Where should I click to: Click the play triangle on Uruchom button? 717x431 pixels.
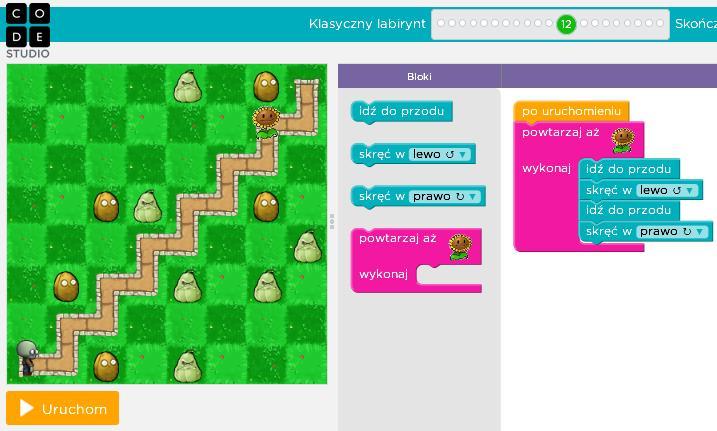27,408
